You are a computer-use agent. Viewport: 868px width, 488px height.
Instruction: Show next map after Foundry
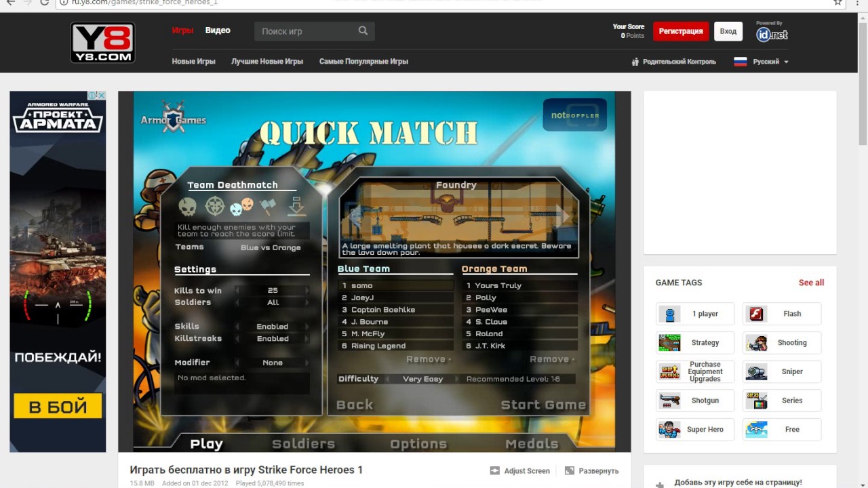tap(561, 216)
